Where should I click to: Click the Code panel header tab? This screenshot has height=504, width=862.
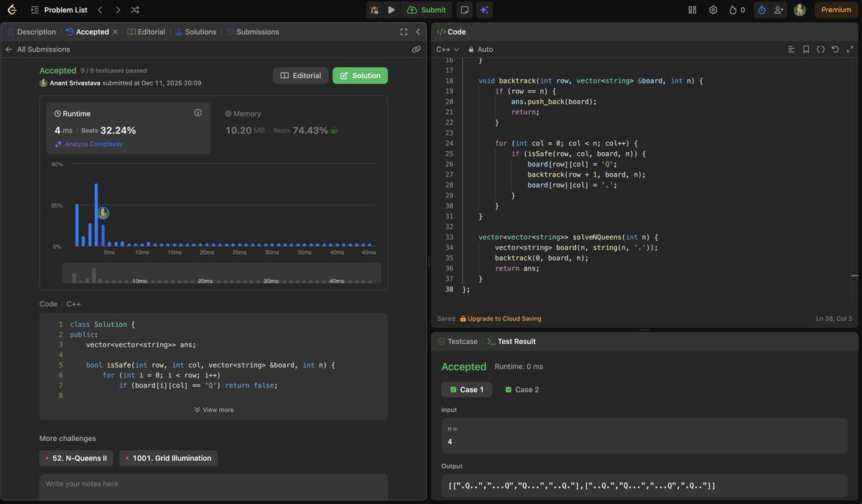pos(452,32)
